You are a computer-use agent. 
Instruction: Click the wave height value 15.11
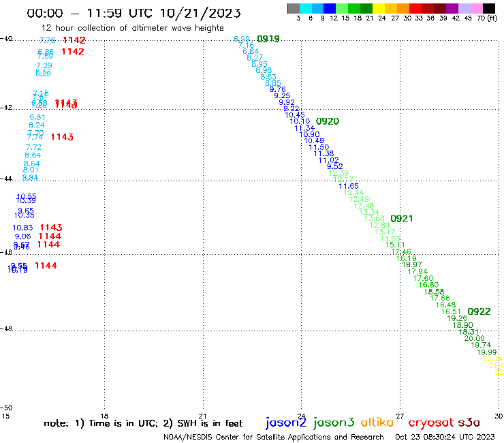[395, 245]
